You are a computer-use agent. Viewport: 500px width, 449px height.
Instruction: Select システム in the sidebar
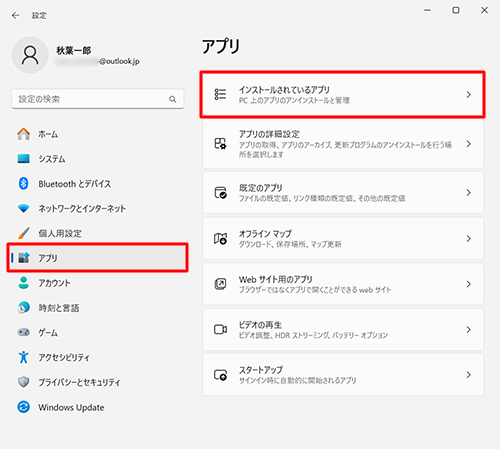click(97, 159)
